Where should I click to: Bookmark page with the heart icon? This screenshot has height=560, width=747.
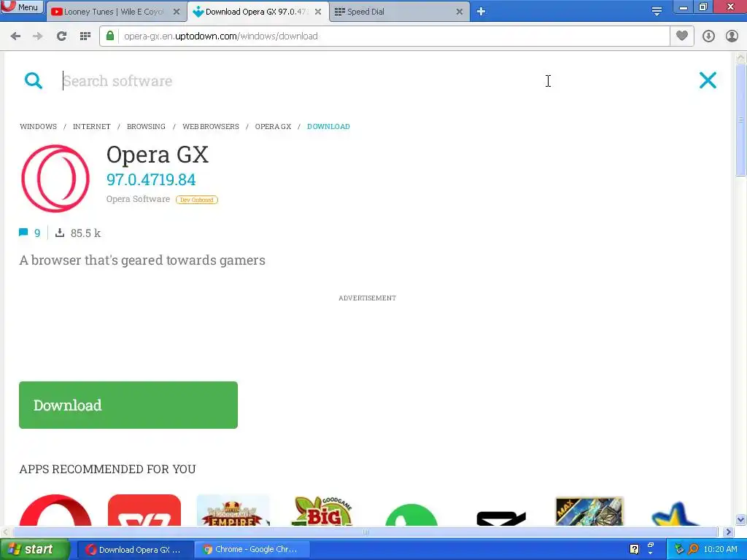[x=682, y=36]
